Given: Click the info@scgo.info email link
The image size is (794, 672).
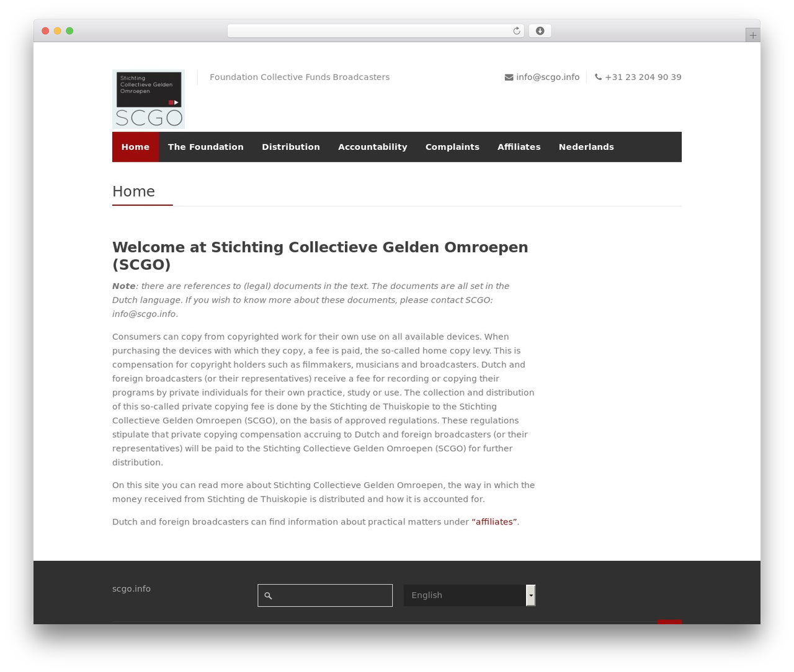Looking at the screenshot, I should point(548,77).
